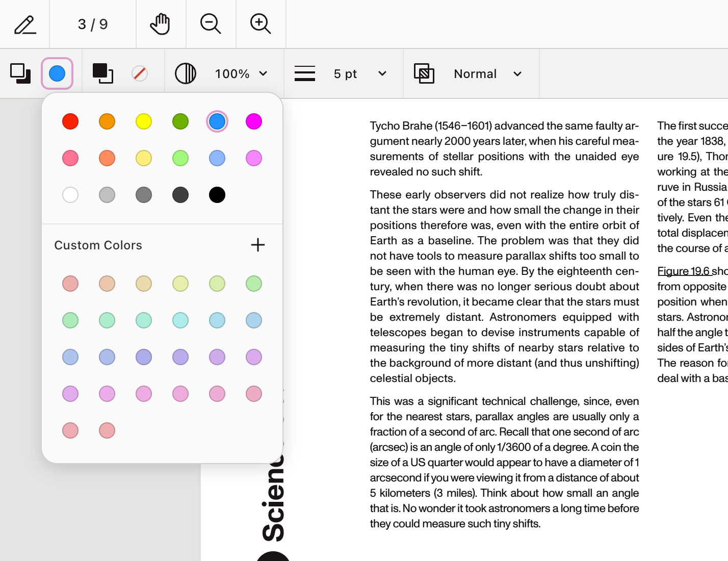Select the pen annotation tool
The height and width of the screenshot is (561, 728).
point(24,23)
